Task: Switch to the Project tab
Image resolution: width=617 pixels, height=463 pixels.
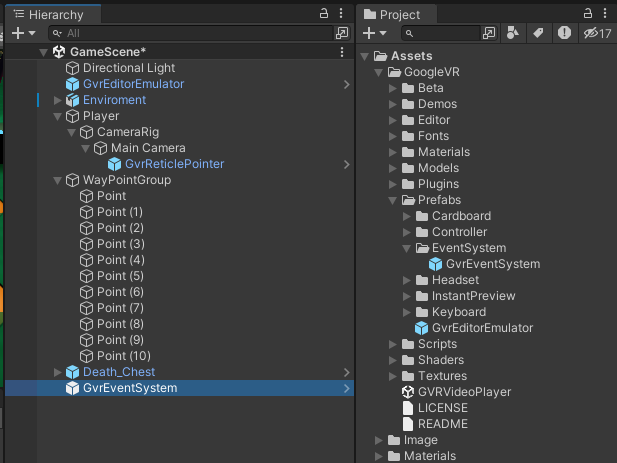Action: pyautogui.click(x=397, y=15)
